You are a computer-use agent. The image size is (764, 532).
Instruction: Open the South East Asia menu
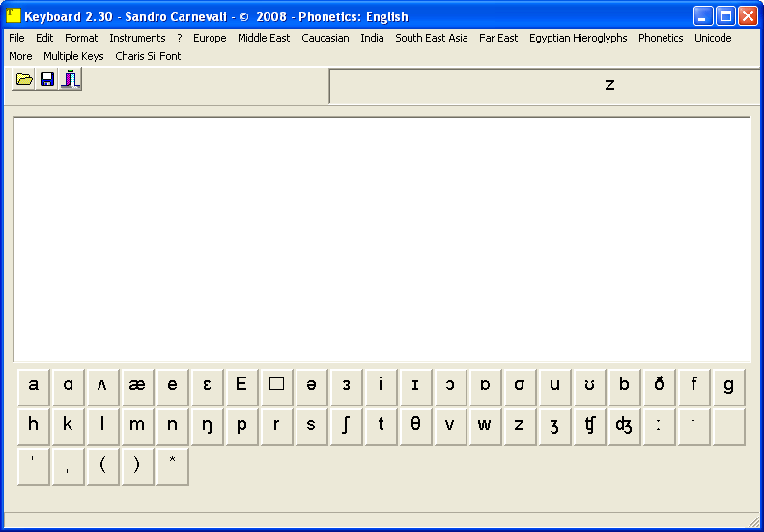click(x=431, y=38)
